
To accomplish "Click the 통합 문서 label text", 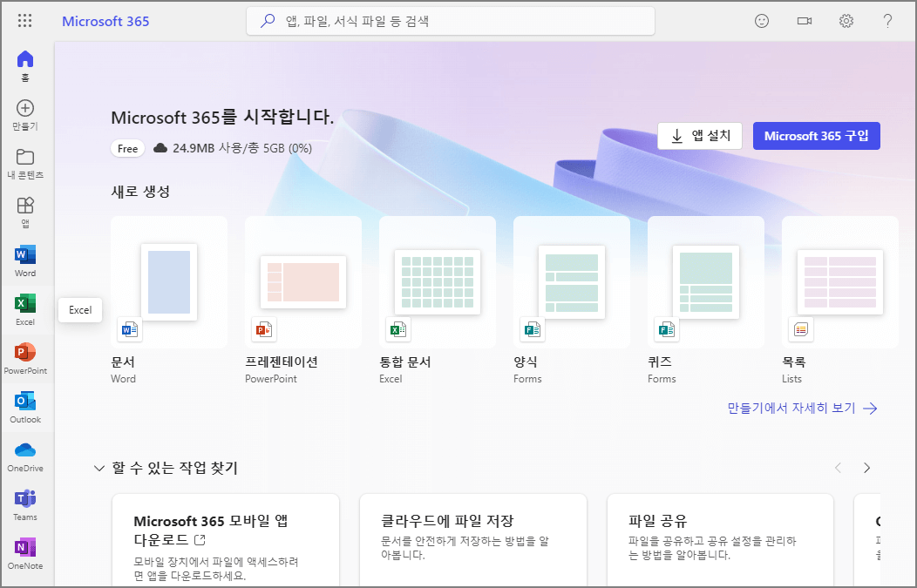I will coord(405,362).
